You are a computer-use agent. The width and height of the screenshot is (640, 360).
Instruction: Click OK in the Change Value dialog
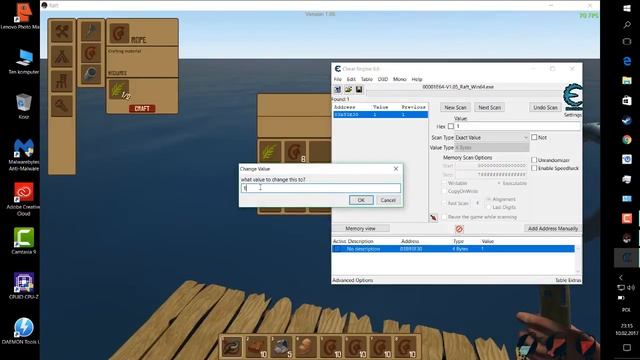[x=361, y=200]
